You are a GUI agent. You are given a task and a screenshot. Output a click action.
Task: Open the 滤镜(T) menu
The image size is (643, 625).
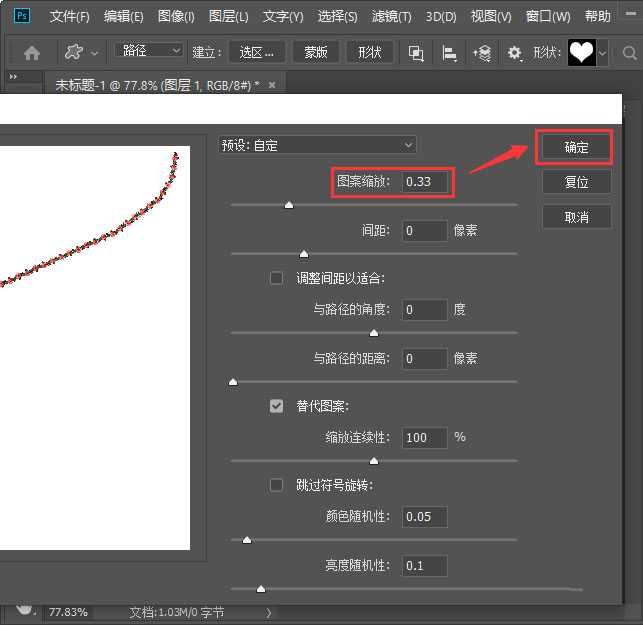[x=391, y=17]
